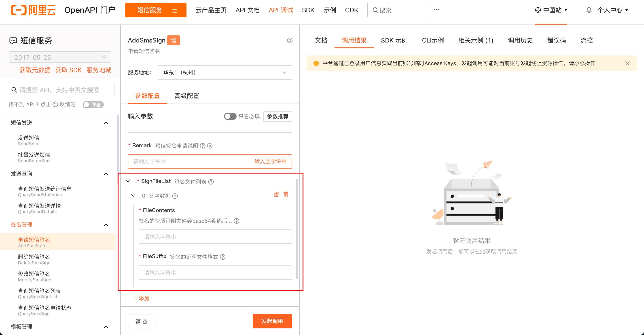The width and height of the screenshot is (644, 335).
Task: Click the copy icon for sign data item 0
Action: tap(277, 195)
